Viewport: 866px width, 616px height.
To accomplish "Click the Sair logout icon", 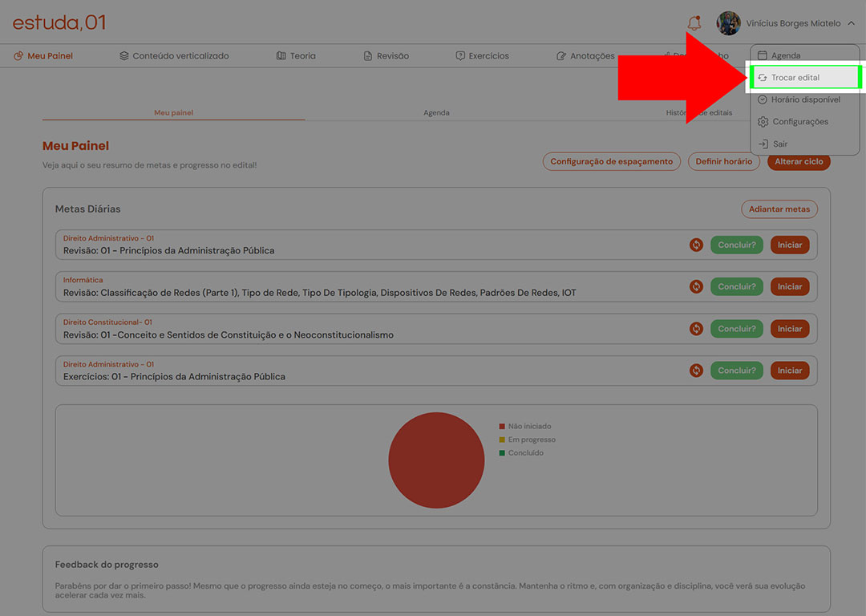I will [x=763, y=144].
